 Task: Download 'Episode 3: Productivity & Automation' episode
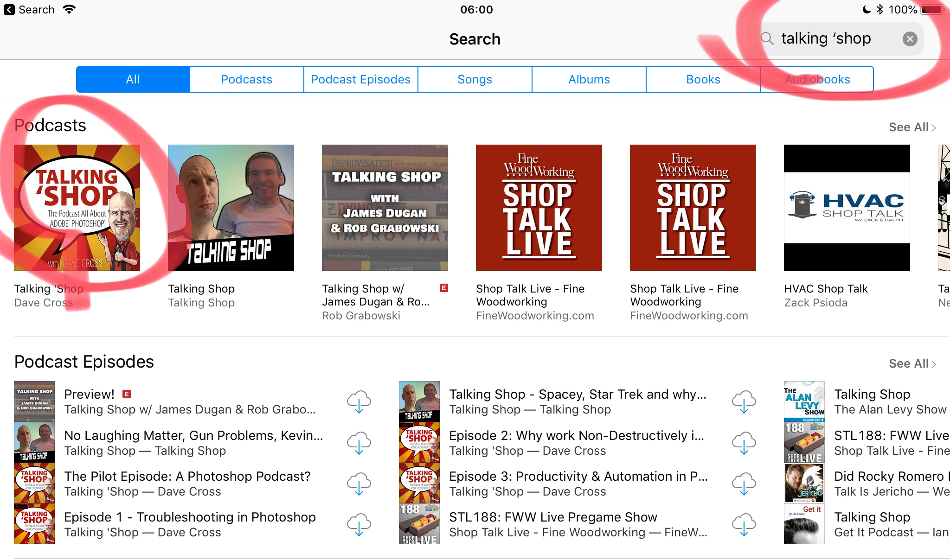tap(744, 484)
